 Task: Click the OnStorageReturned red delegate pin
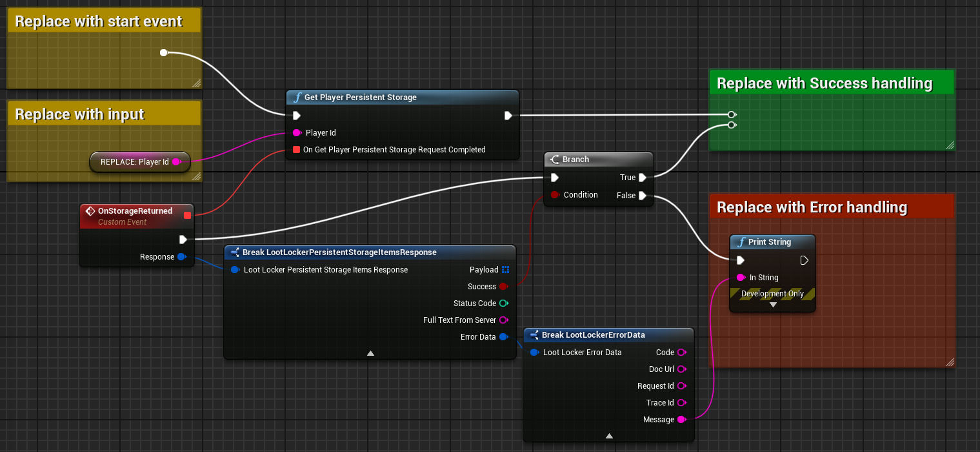pos(187,215)
